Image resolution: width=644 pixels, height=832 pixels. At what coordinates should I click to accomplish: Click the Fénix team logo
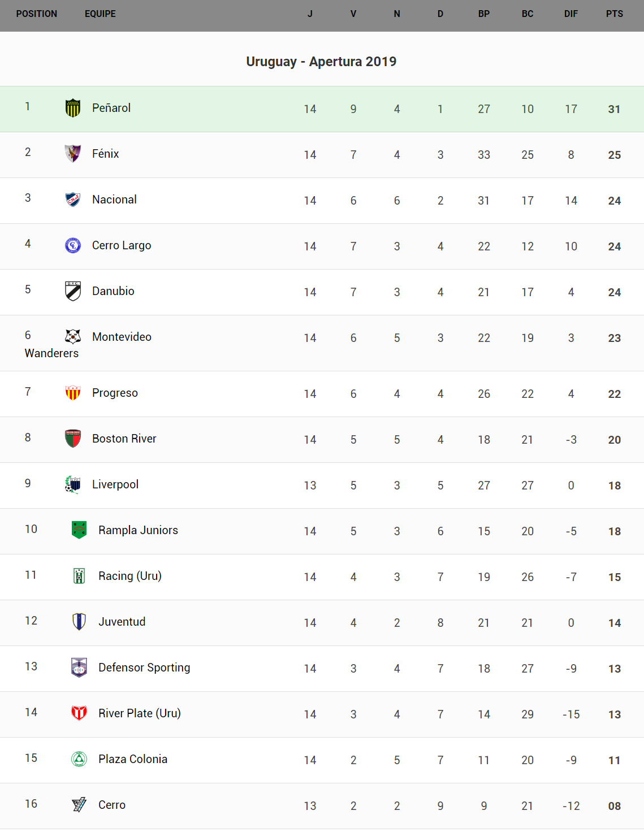point(73,154)
